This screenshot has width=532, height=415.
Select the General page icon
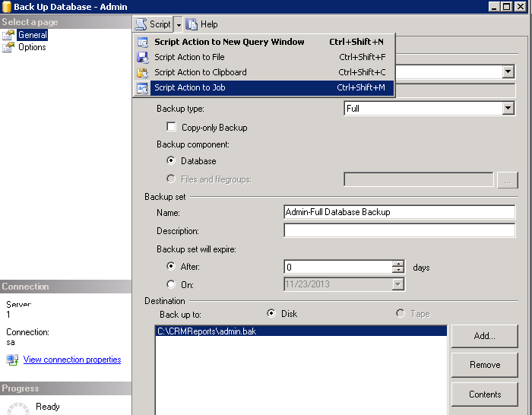(8, 35)
